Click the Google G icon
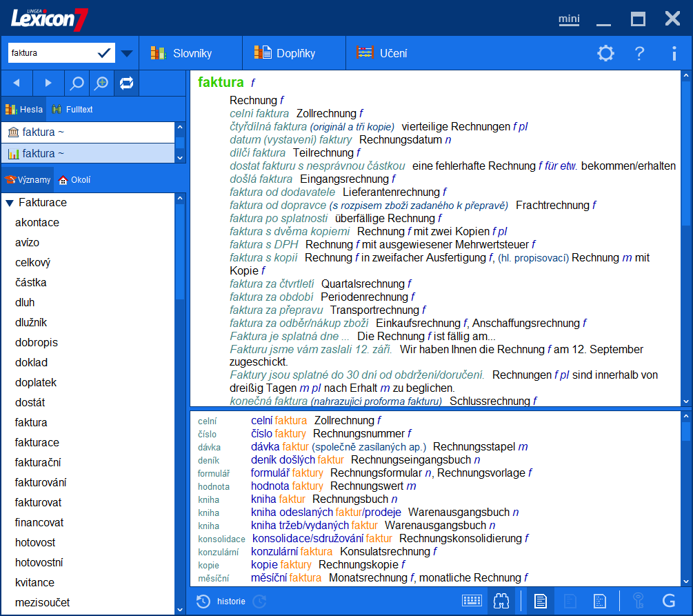Screen dimensions: 693x616 (x=669, y=601)
